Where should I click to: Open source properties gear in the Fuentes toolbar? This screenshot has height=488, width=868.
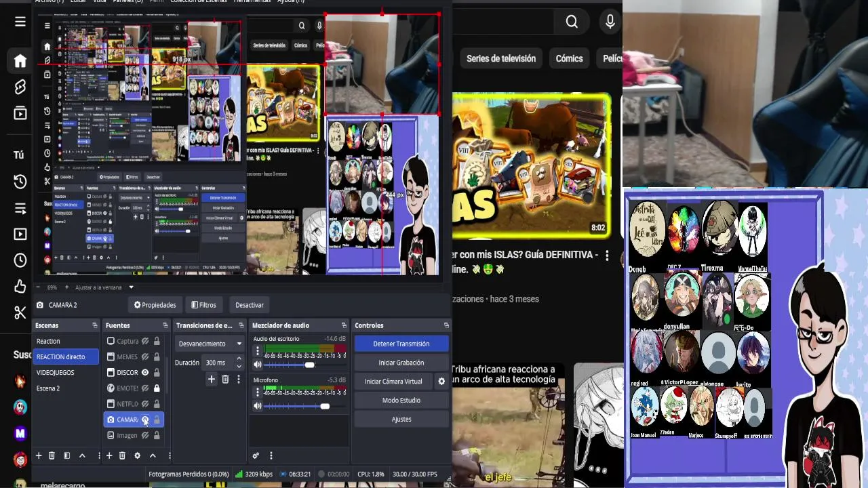coord(137,456)
